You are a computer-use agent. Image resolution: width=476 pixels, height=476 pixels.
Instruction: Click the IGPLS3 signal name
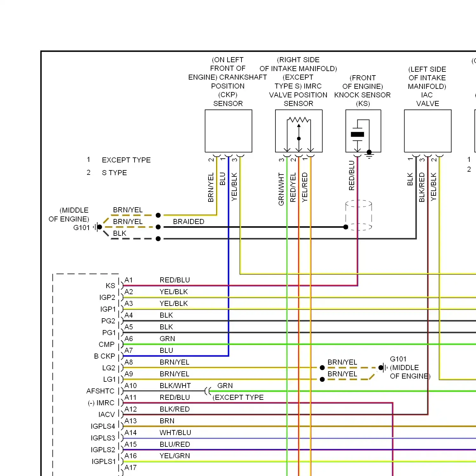pos(103,438)
